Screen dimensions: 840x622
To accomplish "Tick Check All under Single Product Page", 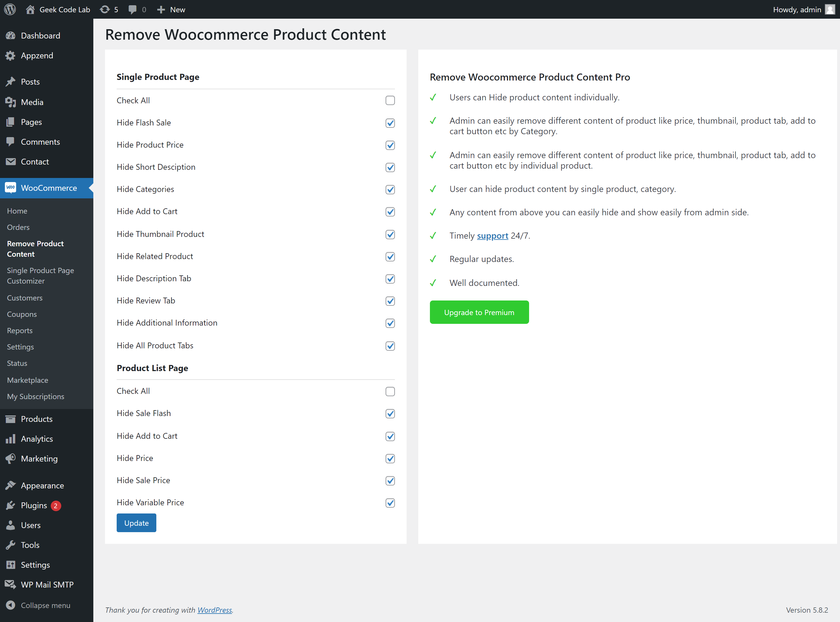I will 390,101.
